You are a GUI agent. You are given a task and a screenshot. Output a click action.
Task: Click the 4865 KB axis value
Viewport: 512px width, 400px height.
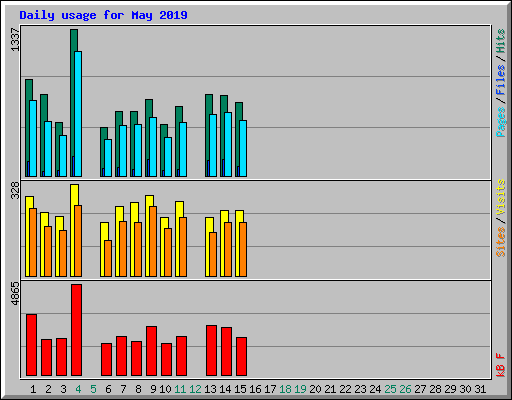[x=15, y=294]
